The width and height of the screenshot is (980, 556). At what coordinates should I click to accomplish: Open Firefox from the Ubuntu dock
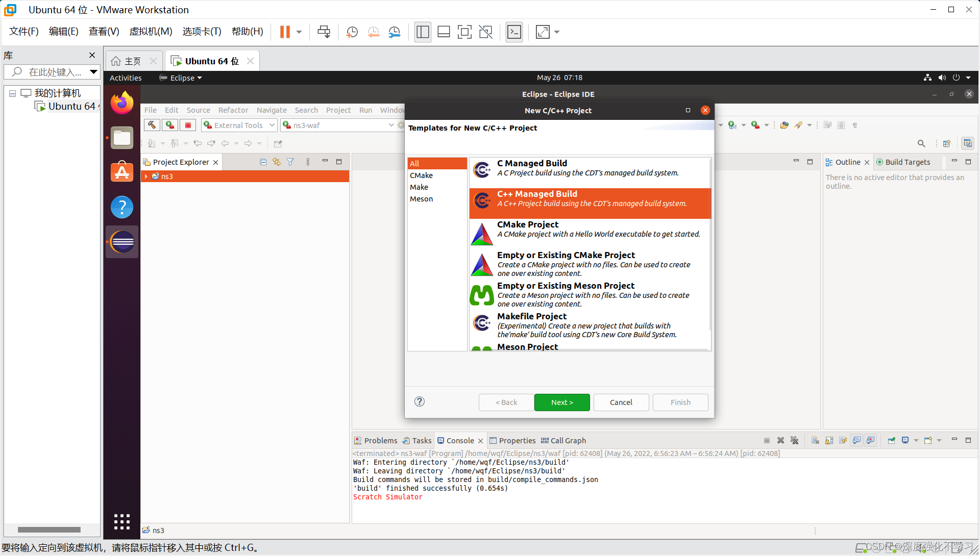coord(122,103)
